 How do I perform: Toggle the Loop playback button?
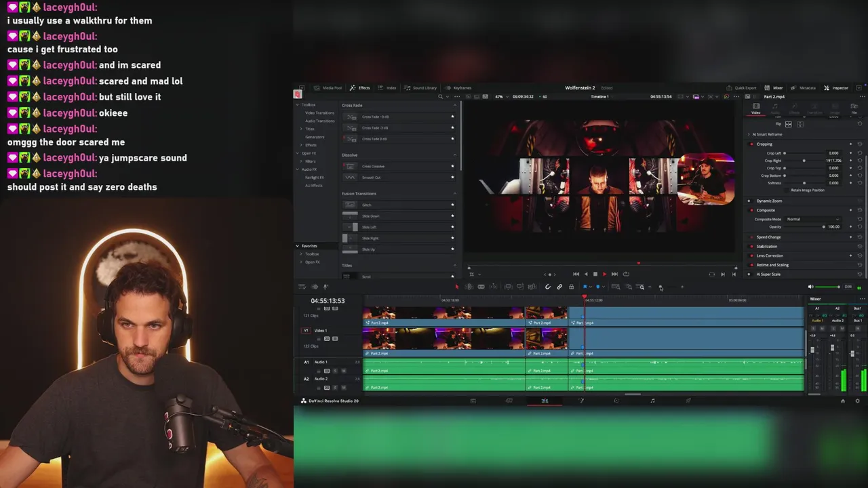[626, 274]
